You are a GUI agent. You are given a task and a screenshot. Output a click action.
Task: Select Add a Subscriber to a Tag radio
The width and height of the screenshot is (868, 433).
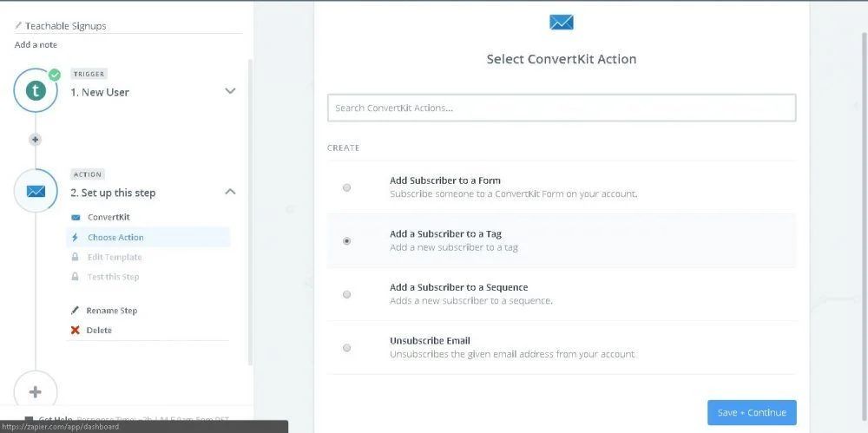(x=347, y=241)
